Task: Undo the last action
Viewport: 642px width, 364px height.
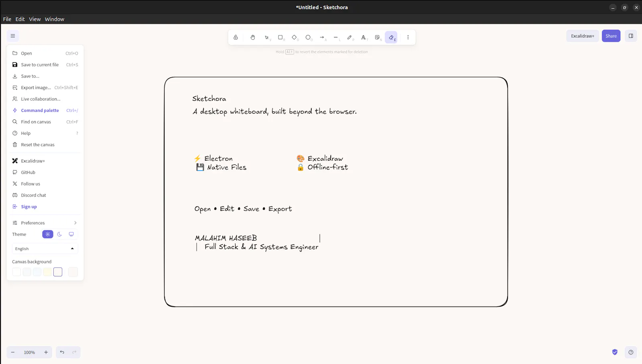Action: [x=62, y=352]
